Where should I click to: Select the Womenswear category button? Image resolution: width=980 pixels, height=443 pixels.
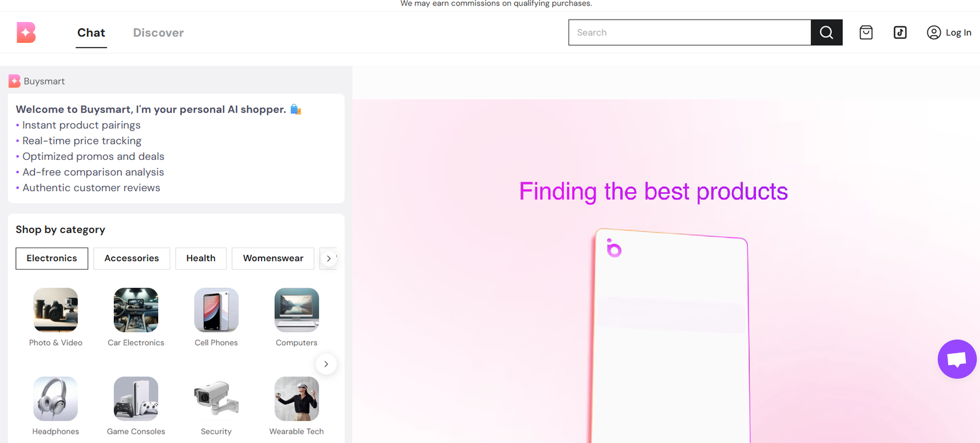click(273, 259)
